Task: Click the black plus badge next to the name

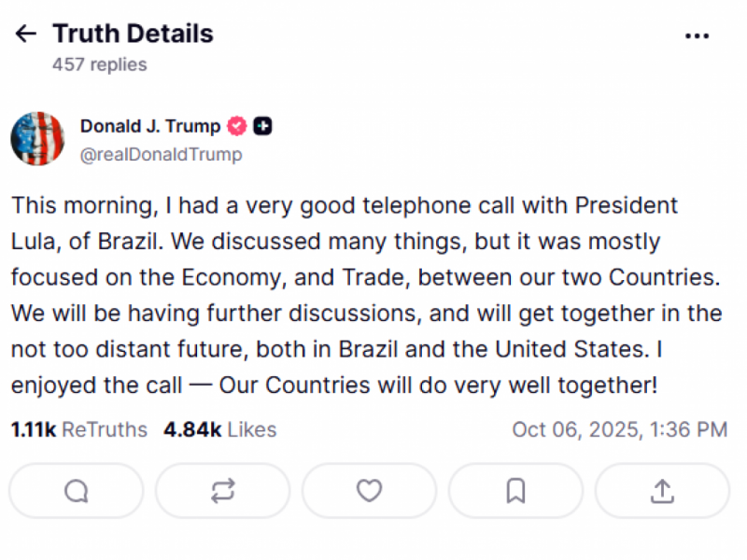Action: (x=262, y=126)
